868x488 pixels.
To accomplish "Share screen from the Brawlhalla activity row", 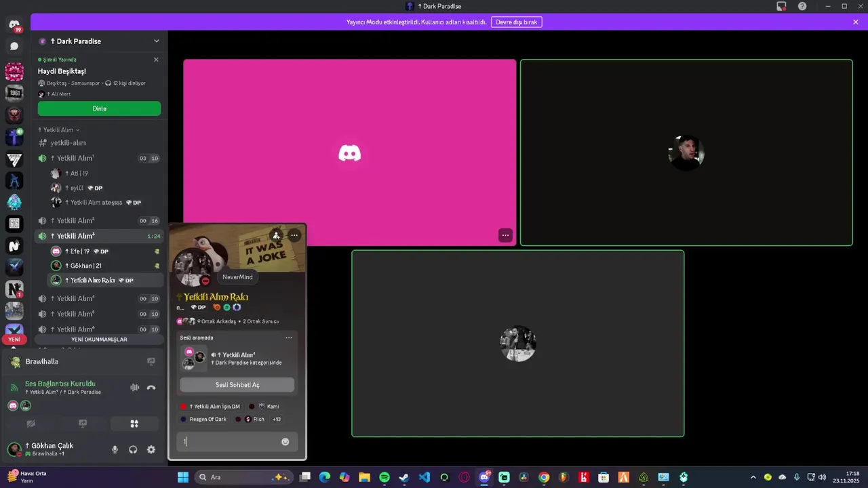I will click(x=151, y=362).
